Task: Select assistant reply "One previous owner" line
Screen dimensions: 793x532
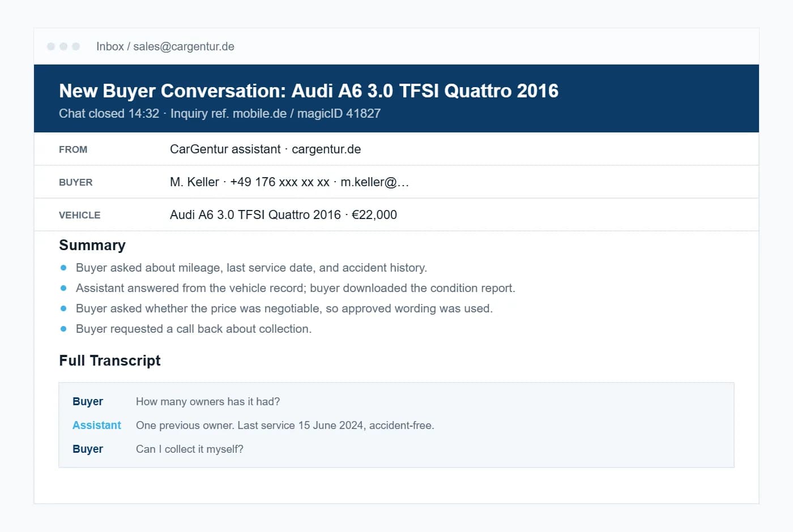Action: click(x=285, y=426)
